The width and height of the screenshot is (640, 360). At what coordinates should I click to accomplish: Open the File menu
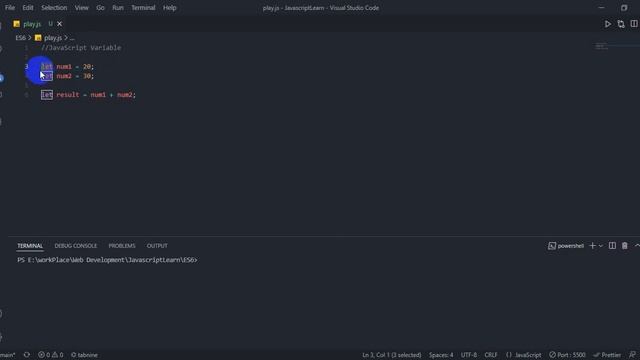point(10,8)
